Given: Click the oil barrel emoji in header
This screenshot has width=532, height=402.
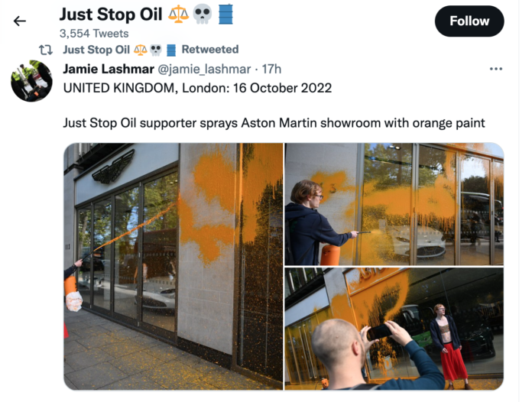Looking at the screenshot, I should pyautogui.click(x=225, y=14).
